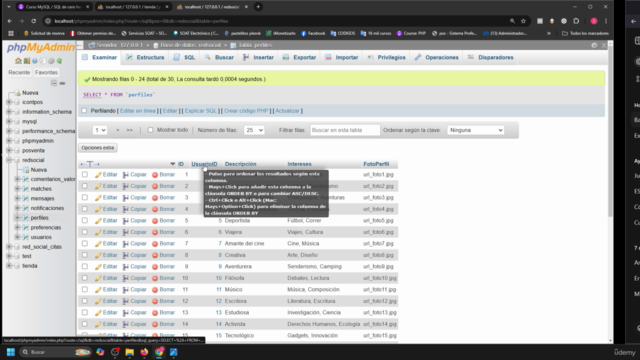Click the Opciones extra button

click(98, 148)
